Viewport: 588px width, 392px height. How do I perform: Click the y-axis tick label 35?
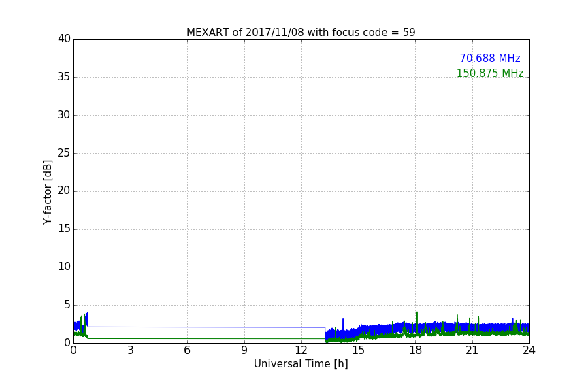(x=64, y=77)
